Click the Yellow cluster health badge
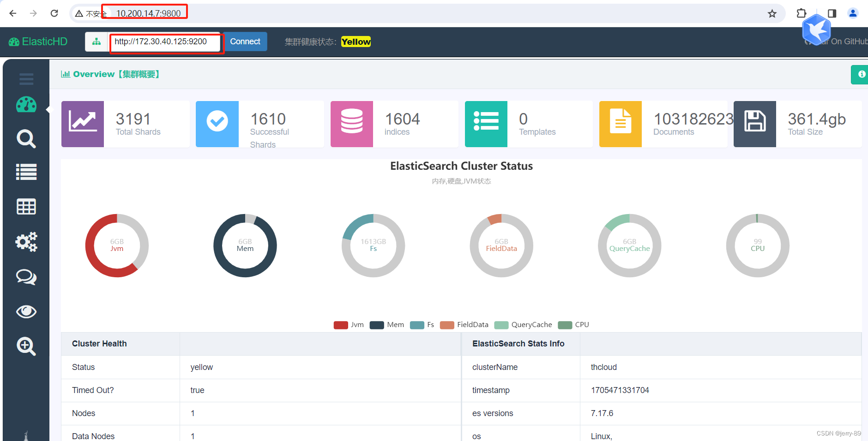 tap(356, 42)
